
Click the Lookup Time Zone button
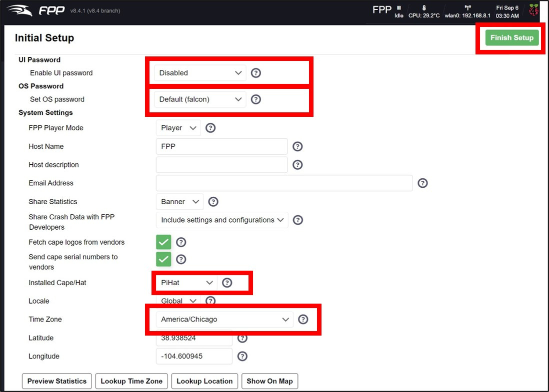click(131, 381)
